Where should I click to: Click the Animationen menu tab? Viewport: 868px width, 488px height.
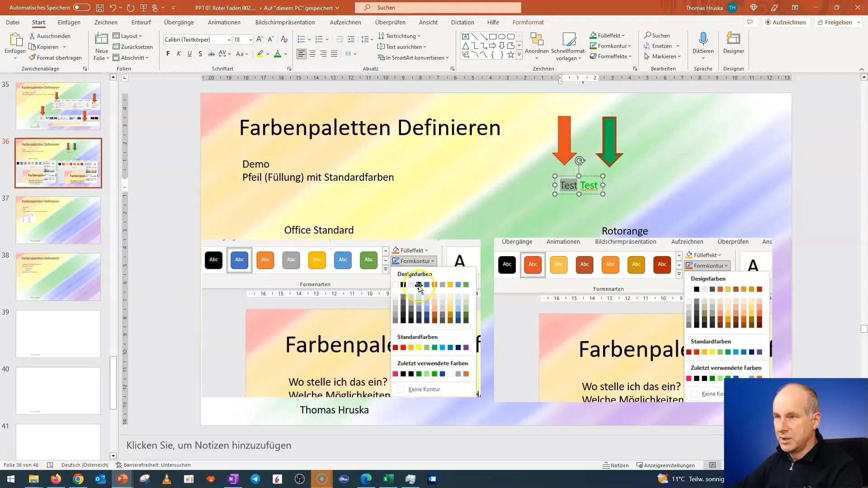click(225, 22)
